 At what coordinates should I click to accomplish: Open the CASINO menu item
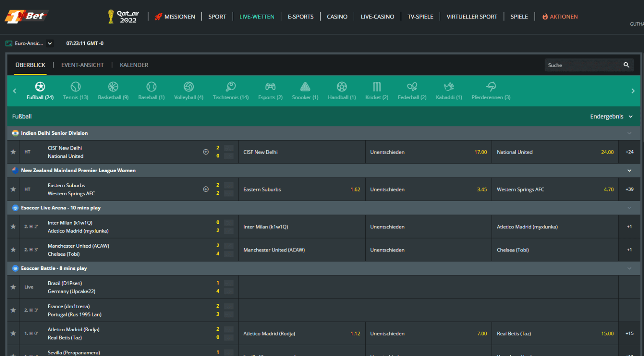(x=337, y=17)
